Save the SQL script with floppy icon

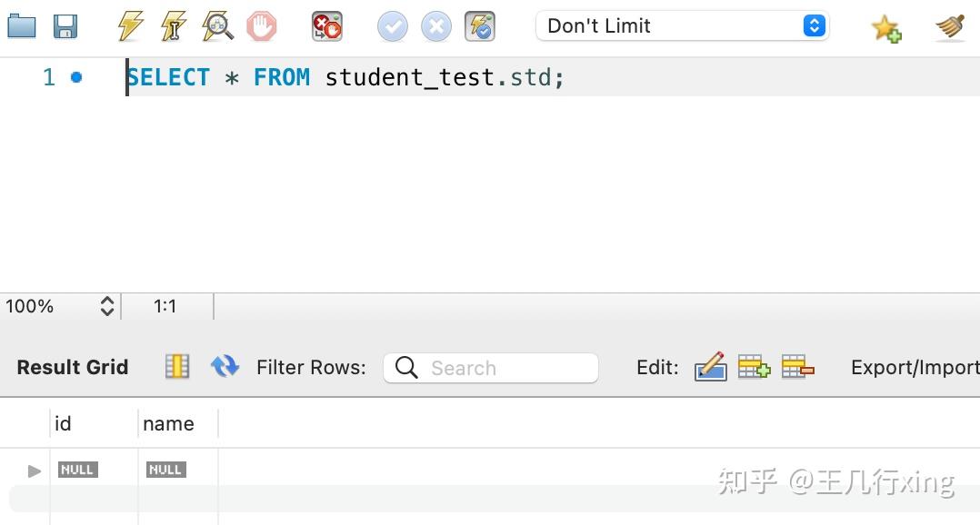(x=65, y=27)
